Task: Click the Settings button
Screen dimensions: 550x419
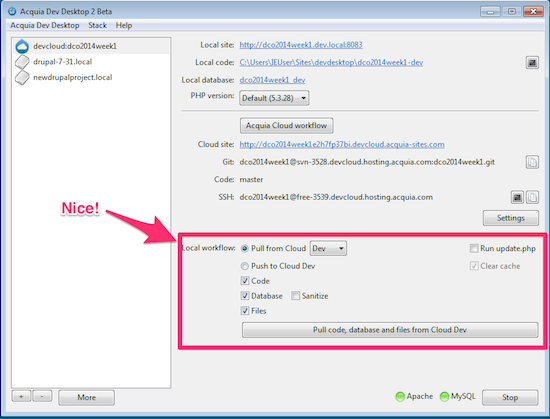Action: pos(511,218)
